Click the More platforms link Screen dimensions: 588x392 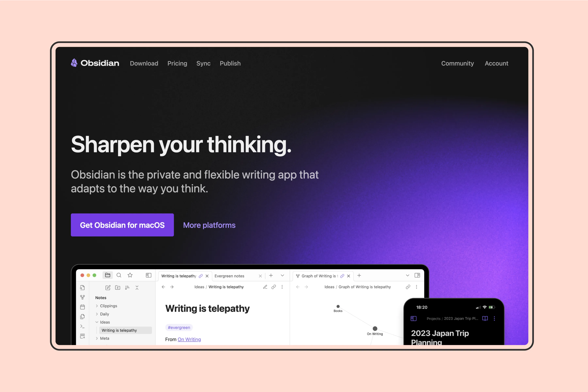click(x=209, y=224)
